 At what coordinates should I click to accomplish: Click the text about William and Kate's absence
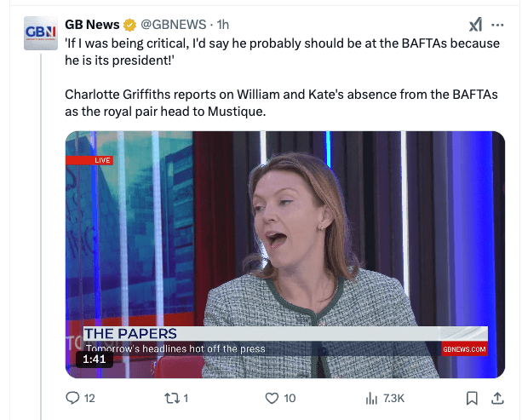tap(281, 101)
